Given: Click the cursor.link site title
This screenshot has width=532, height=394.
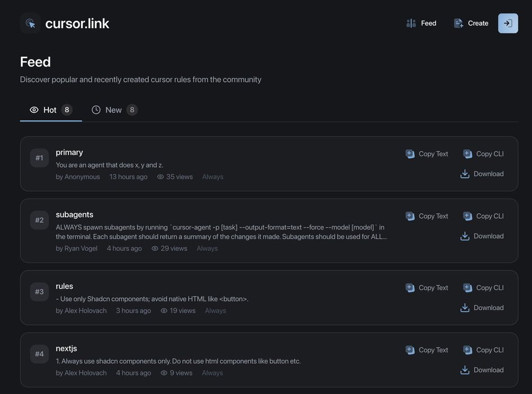Looking at the screenshot, I should click(x=77, y=24).
